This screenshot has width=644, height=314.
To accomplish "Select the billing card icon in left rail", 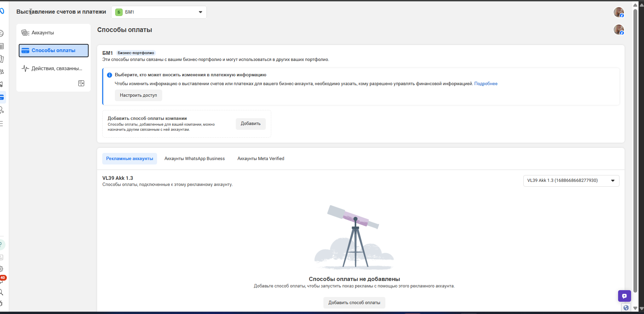I will [x=2, y=97].
